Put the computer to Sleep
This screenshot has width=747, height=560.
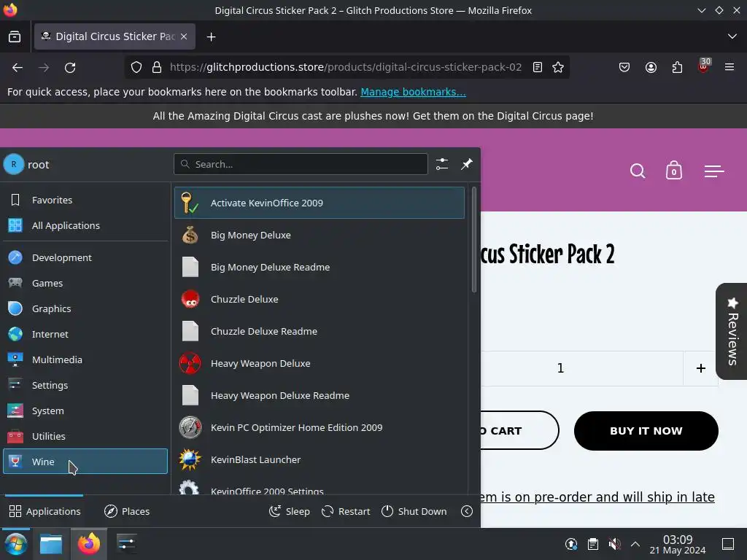click(289, 511)
